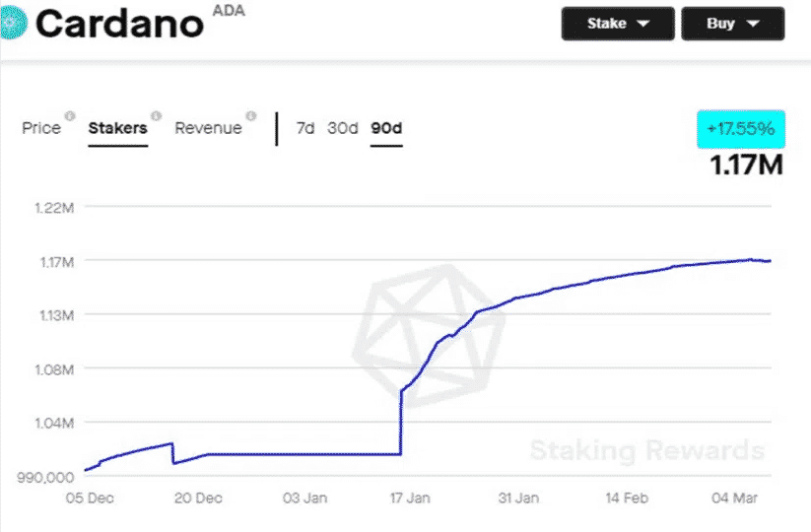The width and height of the screenshot is (811, 532).
Task: Choose the 30d time range
Action: [x=342, y=128]
